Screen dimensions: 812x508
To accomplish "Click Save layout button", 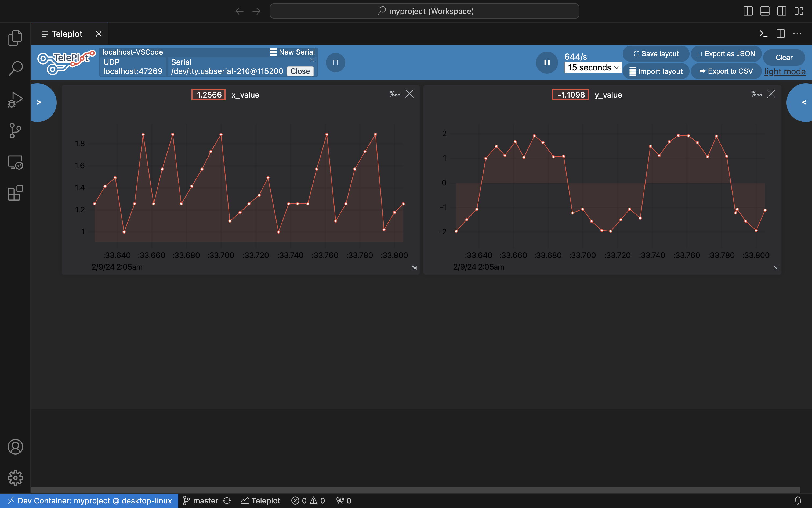I will tap(656, 54).
